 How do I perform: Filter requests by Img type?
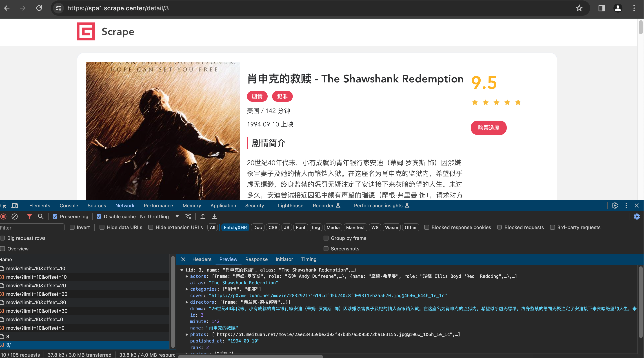[316, 227]
